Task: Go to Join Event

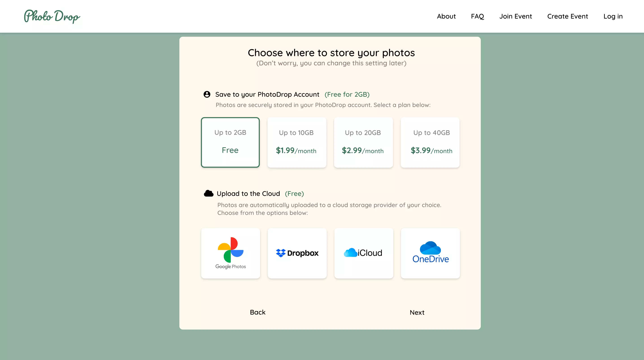Action: 516,17
